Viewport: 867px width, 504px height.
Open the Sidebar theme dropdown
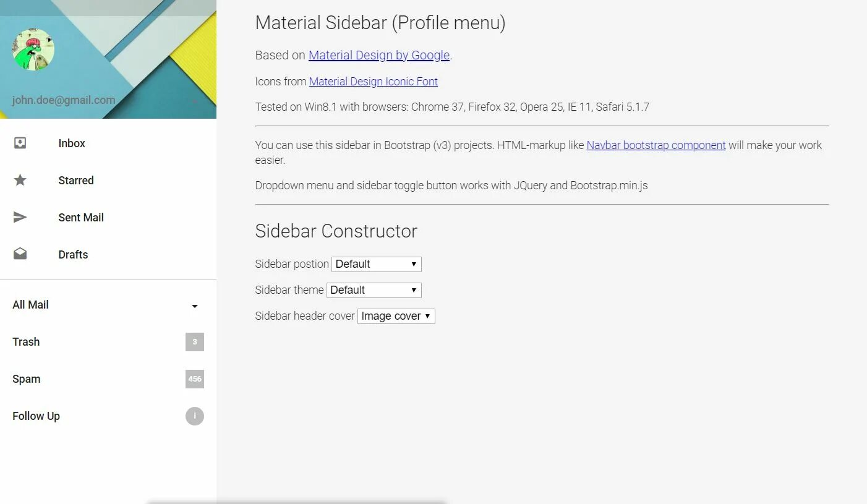pyautogui.click(x=374, y=290)
